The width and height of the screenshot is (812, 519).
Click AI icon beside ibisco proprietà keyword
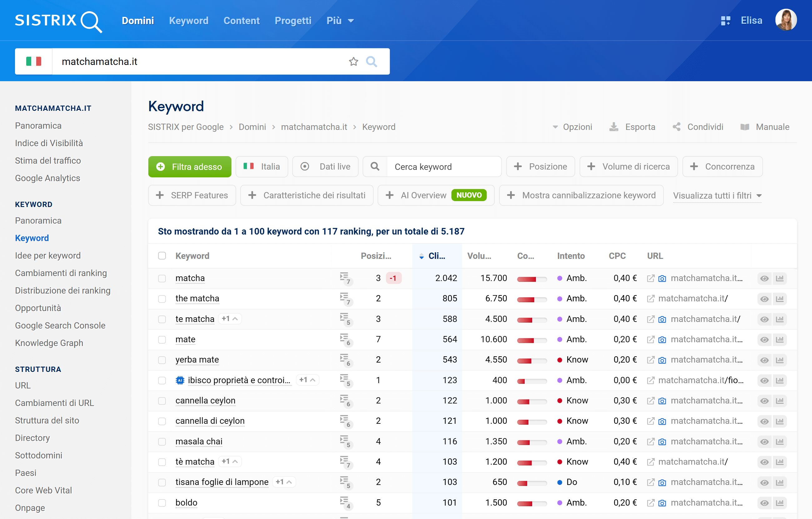180,380
